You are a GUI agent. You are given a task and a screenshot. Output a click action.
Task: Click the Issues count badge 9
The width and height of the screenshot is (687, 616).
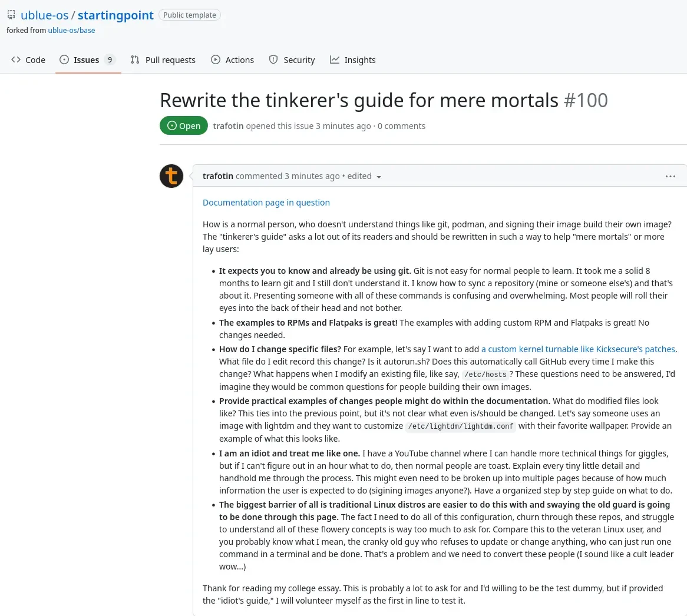(x=110, y=59)
